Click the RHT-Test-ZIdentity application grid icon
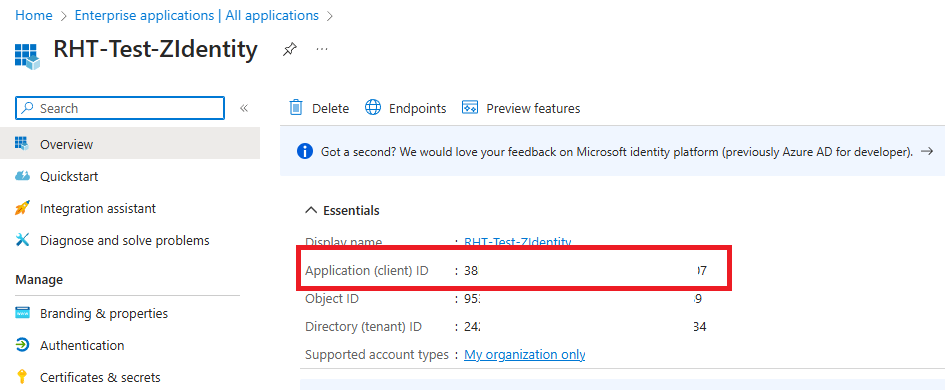Screen dimensions: 945x390 click(x=27, y=55)
